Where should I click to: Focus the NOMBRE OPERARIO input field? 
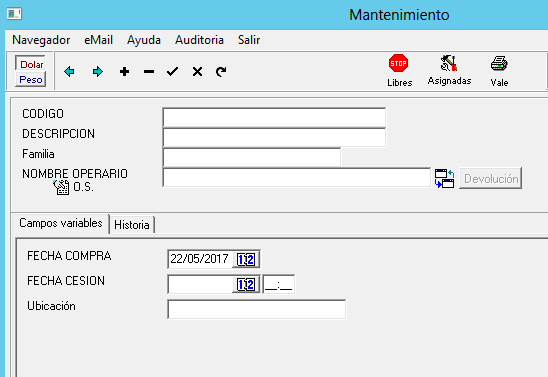(x=296, y=177)
